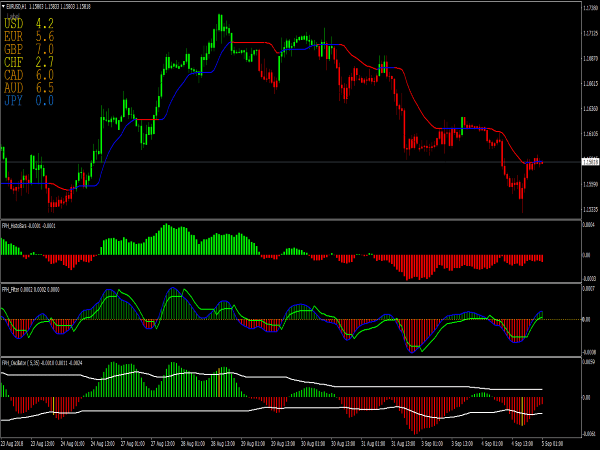Select the blue JPY currency label
Screen dimensions: 600x450
[x=14, y=101]
